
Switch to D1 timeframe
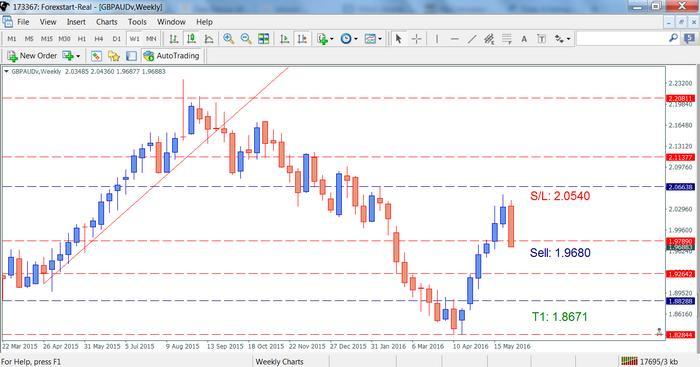click(117, 39)
